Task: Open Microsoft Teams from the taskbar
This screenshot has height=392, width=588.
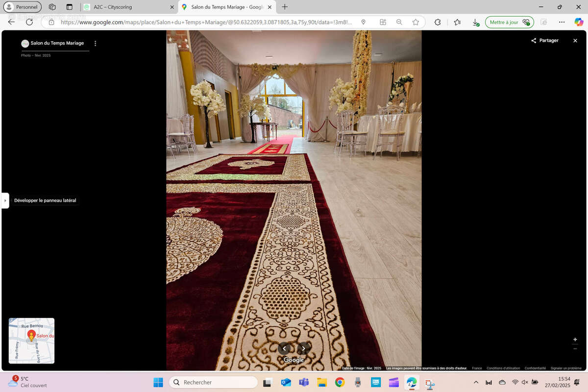Action: tap(304, 382)
